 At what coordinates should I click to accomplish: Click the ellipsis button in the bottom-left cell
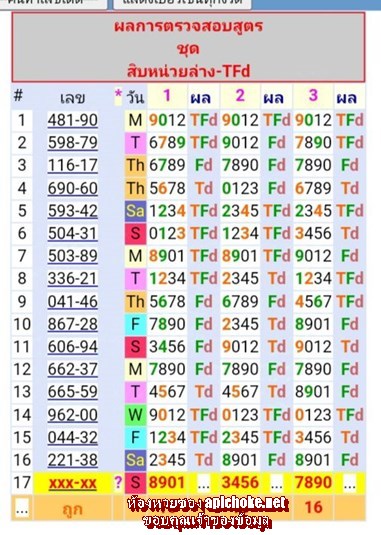coord(22,509)
